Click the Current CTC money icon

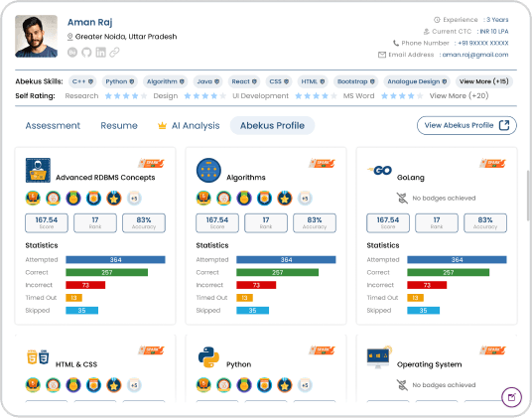pyautogui.click(x=427, y=32)
